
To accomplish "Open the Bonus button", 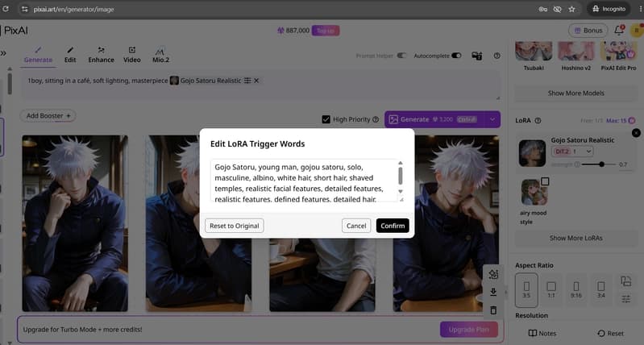I will tap(588, 31).
